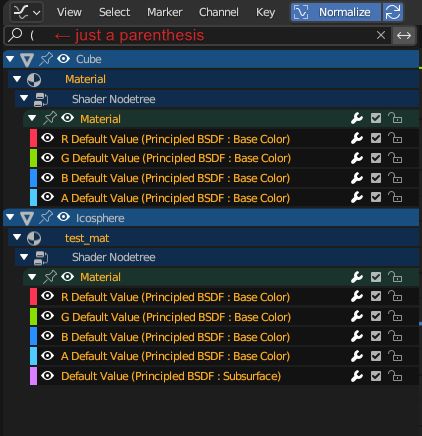Select Icosphere's G Default Value channel name
The width and height of the screenshot is (422, 436).
(x=176, y=317)
